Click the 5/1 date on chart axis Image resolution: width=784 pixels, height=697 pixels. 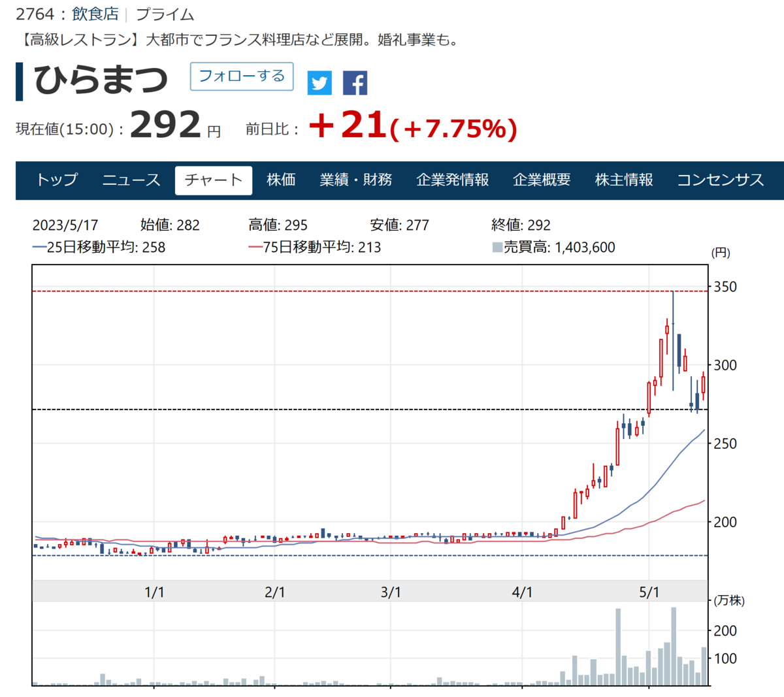tap(649, 592)
